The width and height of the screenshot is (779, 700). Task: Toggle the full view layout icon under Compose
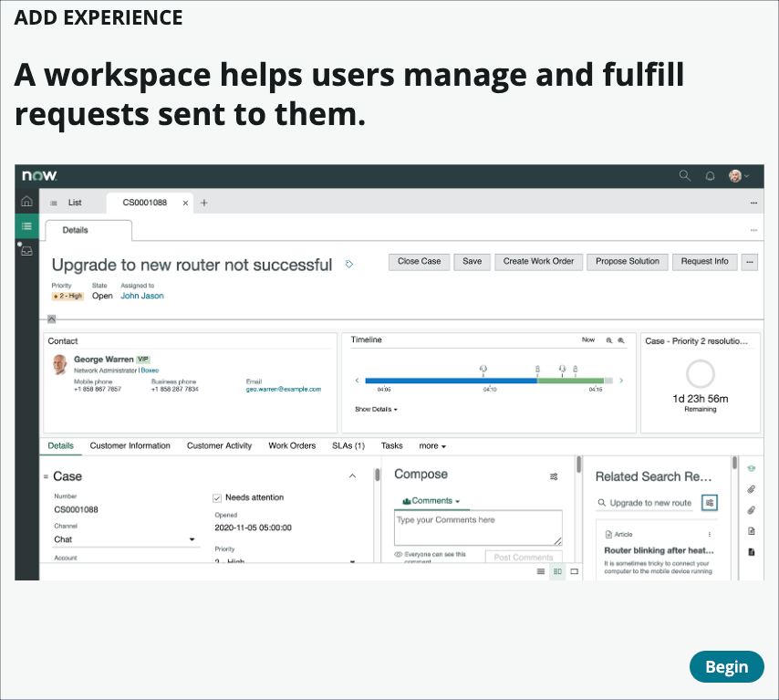(574, 571)
